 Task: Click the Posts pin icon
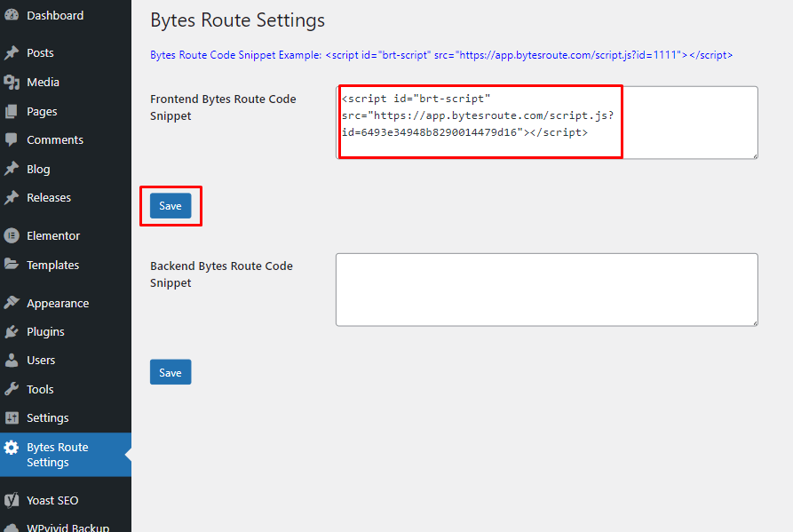(12, 52)
